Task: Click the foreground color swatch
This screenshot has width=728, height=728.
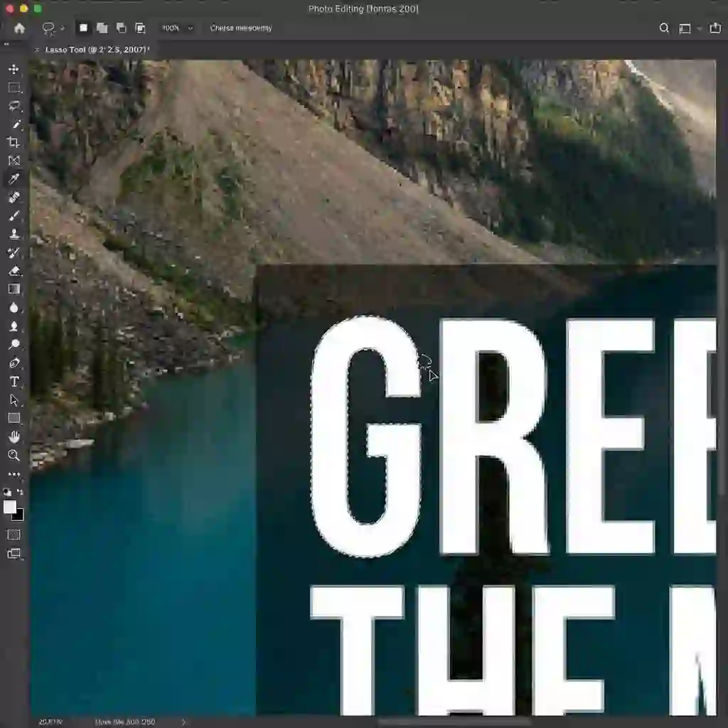Action: pos(10,506)
